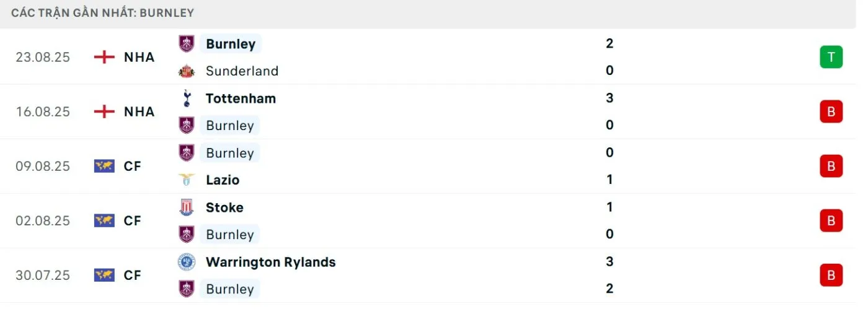
Task: Open the Tottenham team link
Action: [241, 98]
